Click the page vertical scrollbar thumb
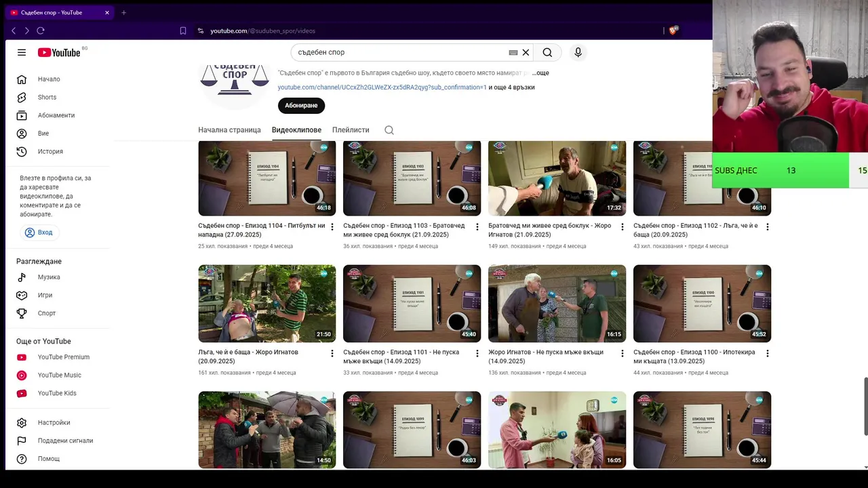 tap(865, 407)
